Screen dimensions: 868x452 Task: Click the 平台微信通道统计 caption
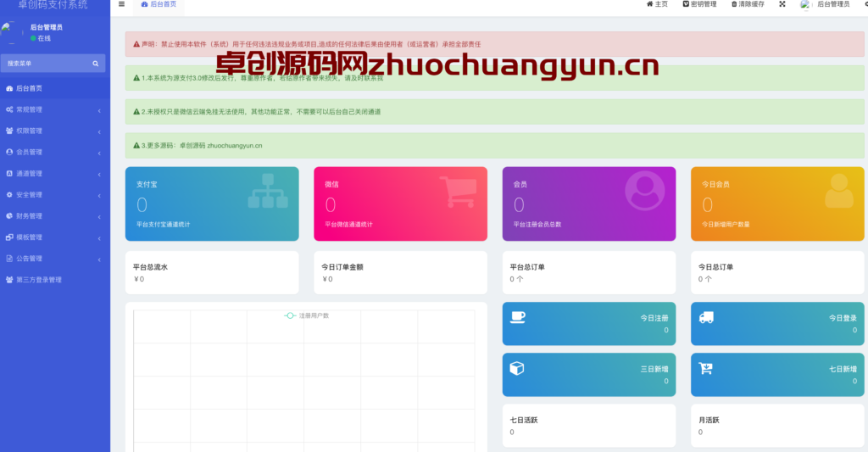pos(348,225)
